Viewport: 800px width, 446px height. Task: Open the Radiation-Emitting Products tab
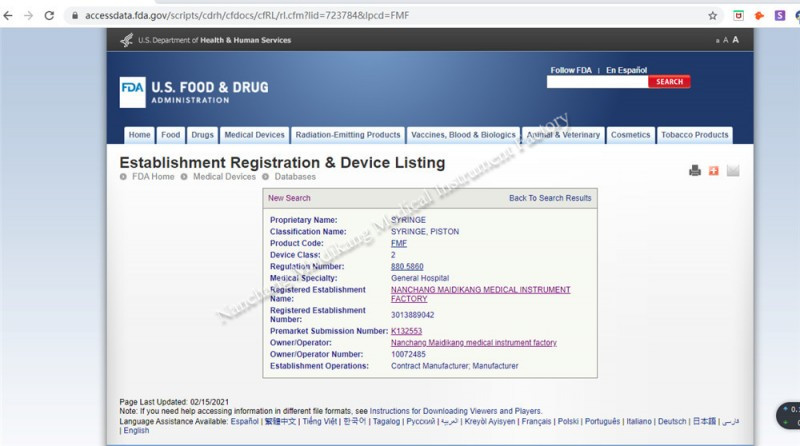348,135
